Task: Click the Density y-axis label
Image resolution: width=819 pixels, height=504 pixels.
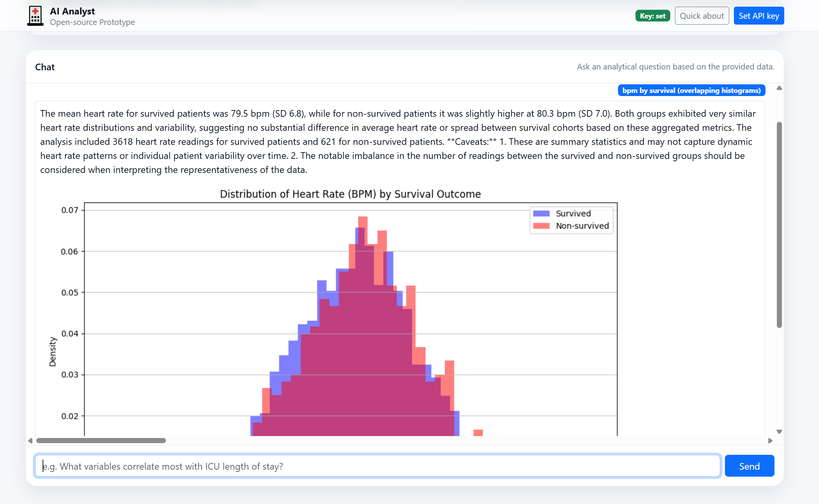Action: [52, 352]
